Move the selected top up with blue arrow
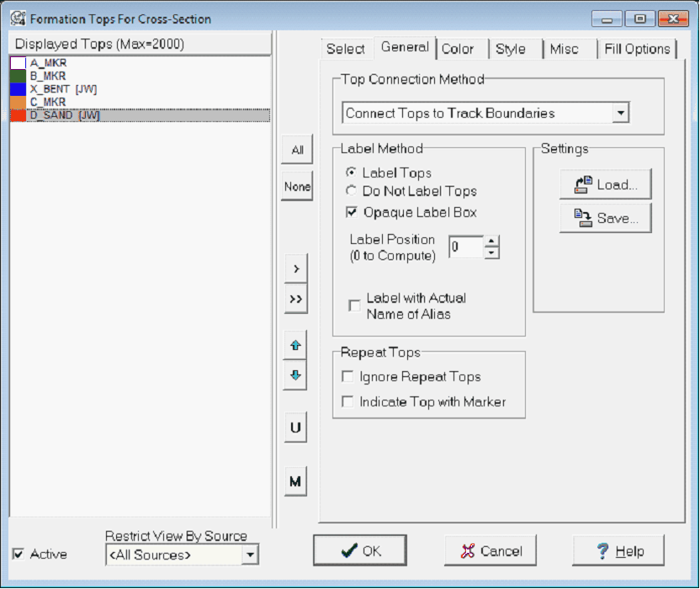 [x=295, y=344]
